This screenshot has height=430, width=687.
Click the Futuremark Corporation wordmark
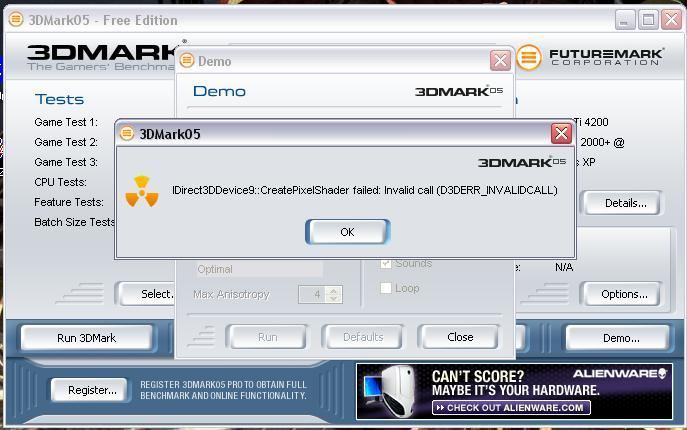(606, 57)
